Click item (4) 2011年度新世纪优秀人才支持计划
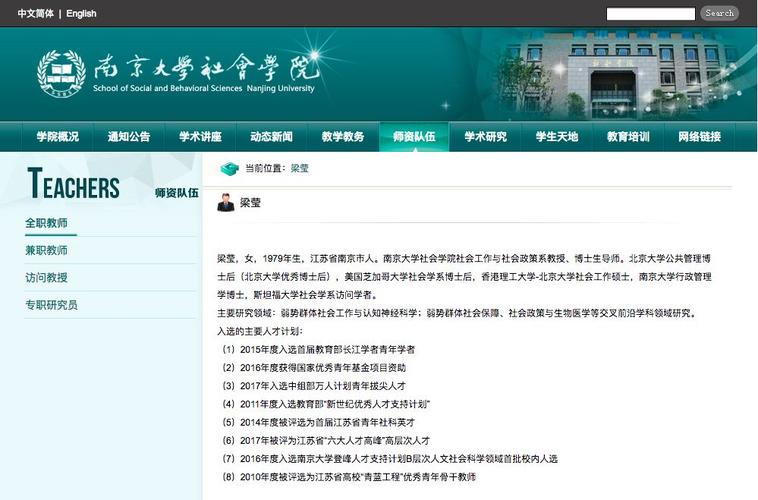758x500 pixels. [326, 404]
